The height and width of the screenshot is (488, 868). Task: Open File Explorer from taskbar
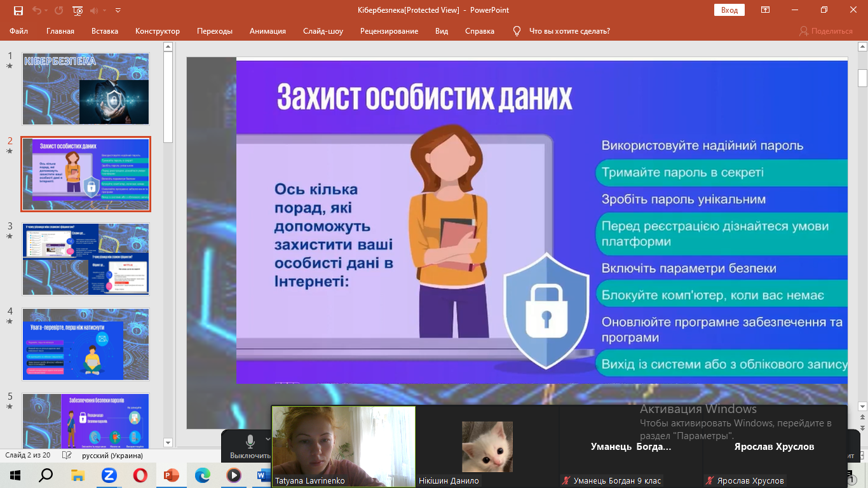78,475
